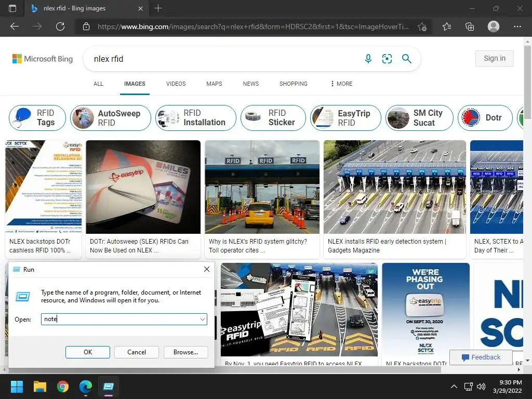Screen dimensions: 532x399
Task: Expand the MORE search options menu
Action: tap(342, 84)
